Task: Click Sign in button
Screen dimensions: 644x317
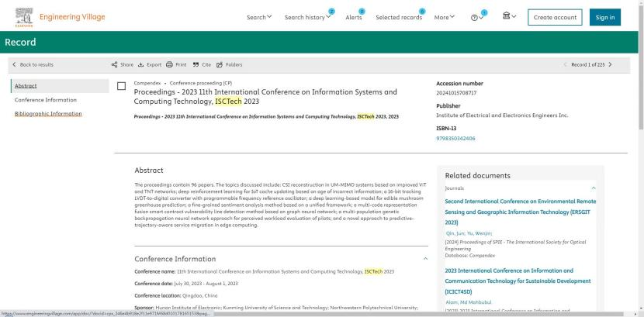Action: point(605,17)
